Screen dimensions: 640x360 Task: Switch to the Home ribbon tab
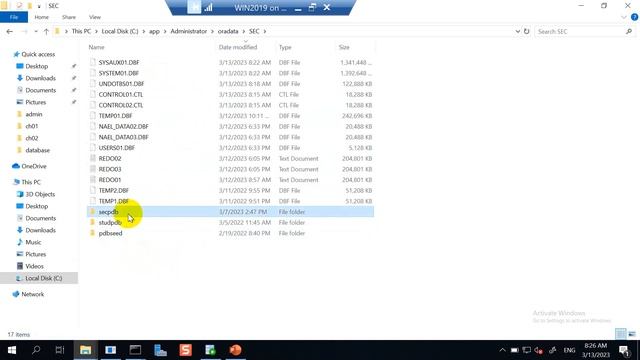tap(42, 17)
